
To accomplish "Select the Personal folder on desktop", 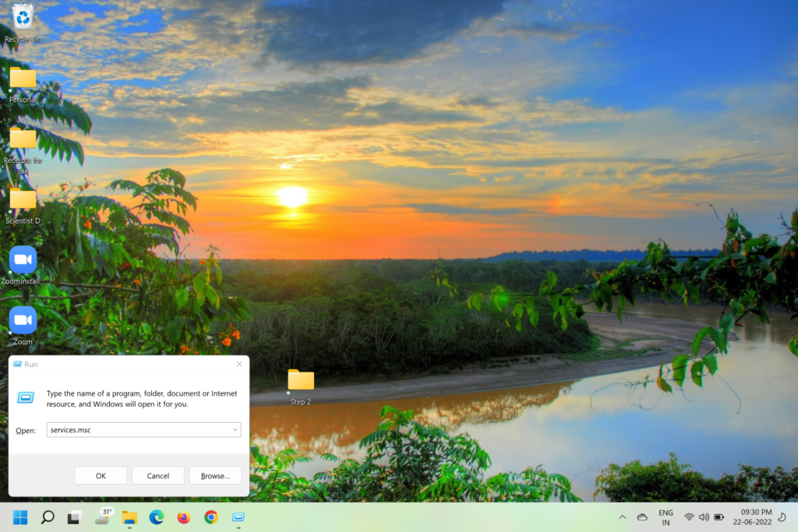I will [x=23, y=78].
